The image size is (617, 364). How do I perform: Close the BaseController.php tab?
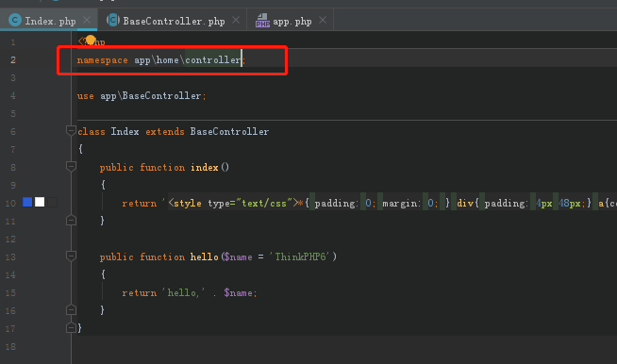236,20
